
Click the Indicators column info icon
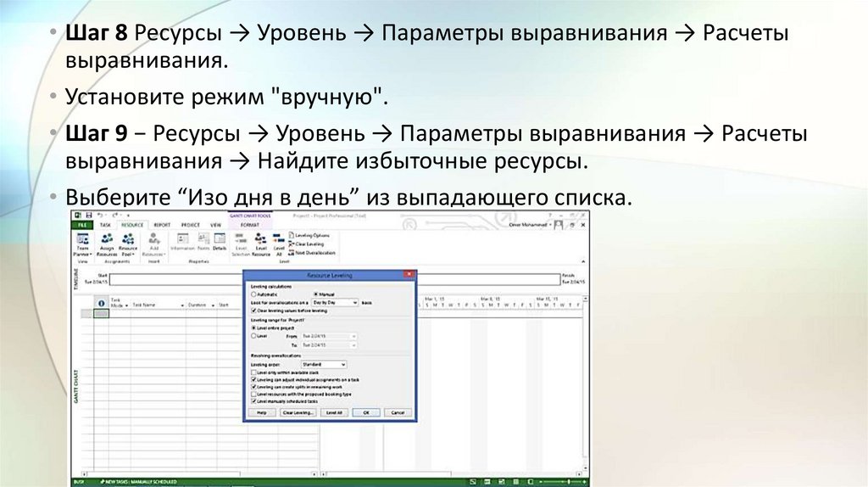pyautogui.click(x=101, y=304)
